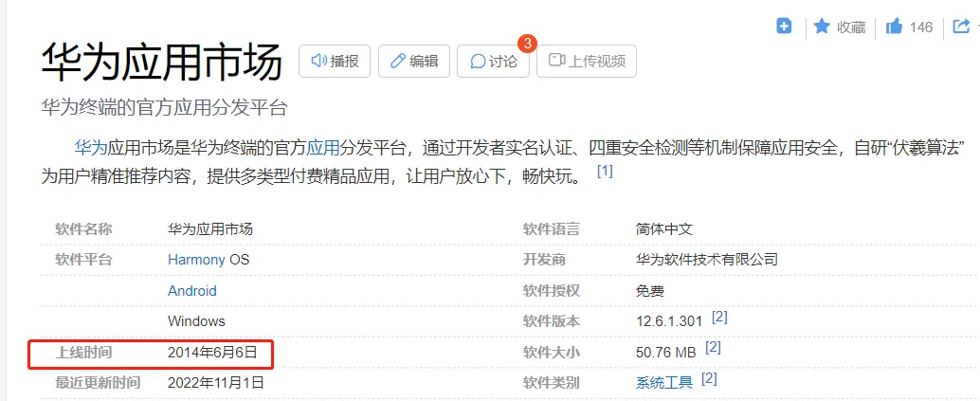Open reference [2] beside 12.6.1.301
Image resolution: width=980 pixels, height=401 pixels.
click(x=719, y=318)
